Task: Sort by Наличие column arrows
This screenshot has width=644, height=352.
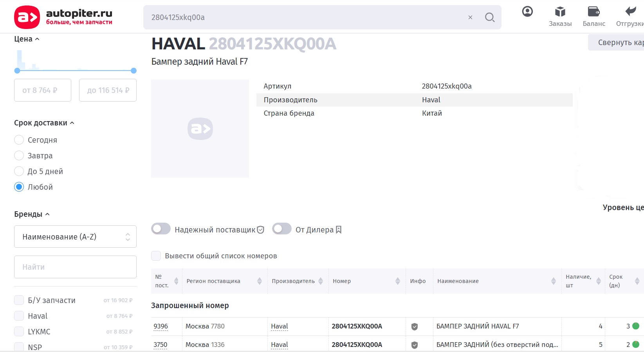Action: pyautogui.click(x=599, y=281)
